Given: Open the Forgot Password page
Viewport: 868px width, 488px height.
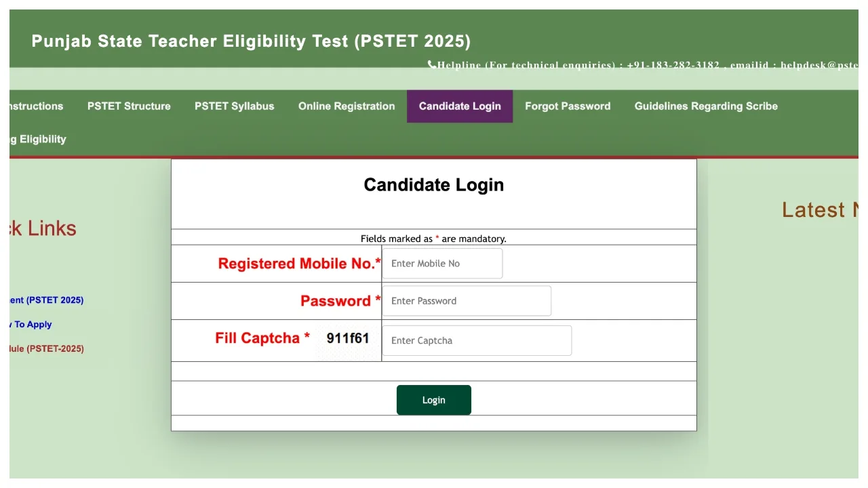Looking at the screenshot, I should (568, 106).
